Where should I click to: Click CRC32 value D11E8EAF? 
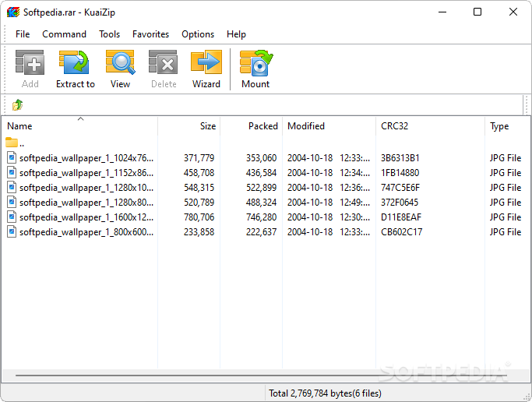coord(401,217)
